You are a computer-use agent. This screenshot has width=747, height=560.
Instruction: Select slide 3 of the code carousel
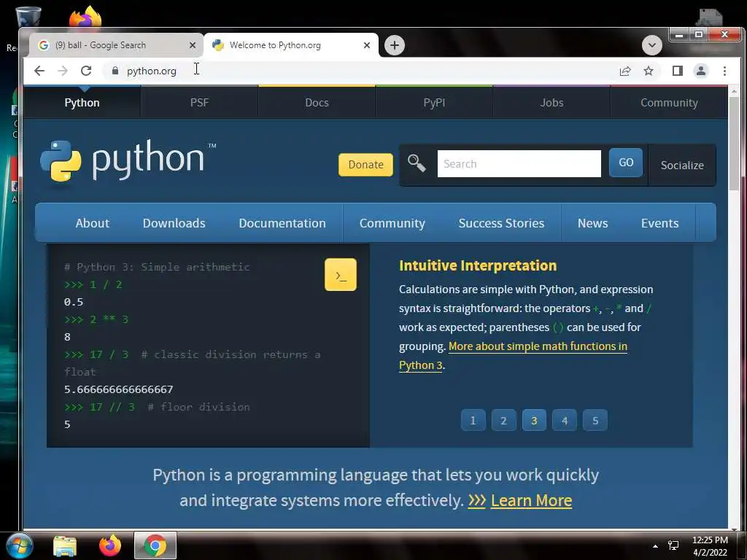click(x=534, y=420)
